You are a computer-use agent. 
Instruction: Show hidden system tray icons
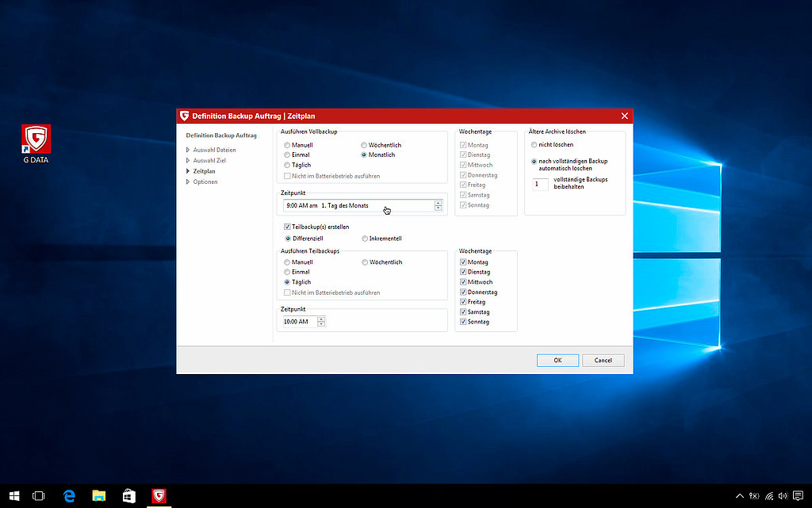(x=740, y=495)
